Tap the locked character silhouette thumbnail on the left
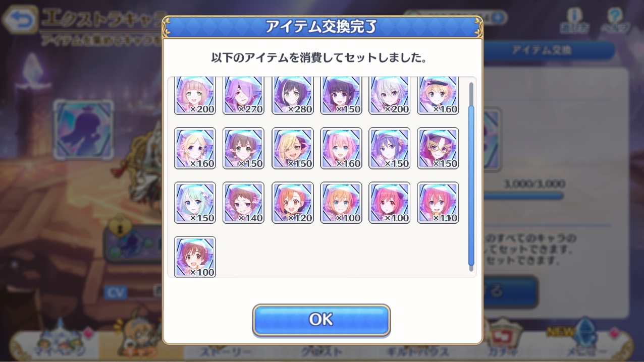The height and width of the screenshot is (362, 644). [x=83, y=128]
